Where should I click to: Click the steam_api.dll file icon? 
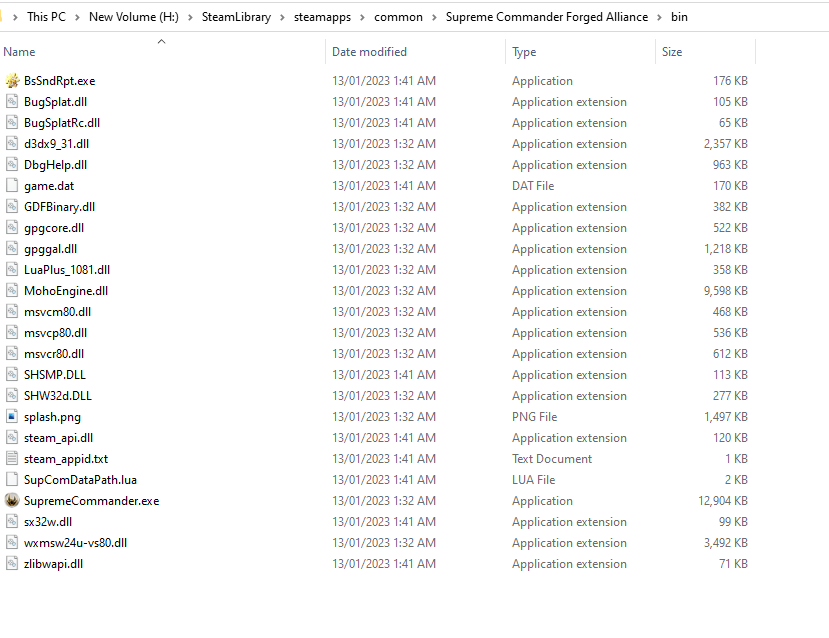(x=12, y=438)
